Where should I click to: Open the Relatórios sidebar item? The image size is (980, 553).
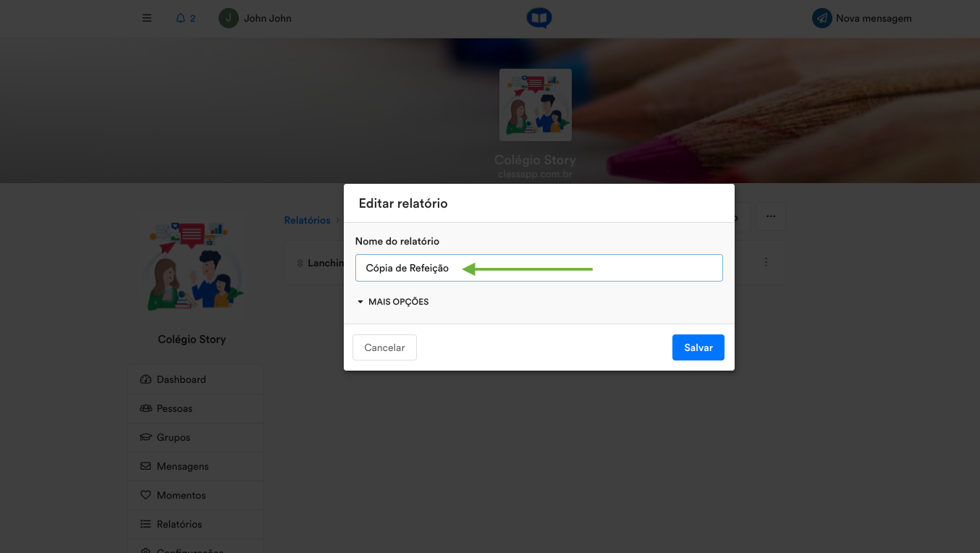pyautogui.click(x=196, y=524)
